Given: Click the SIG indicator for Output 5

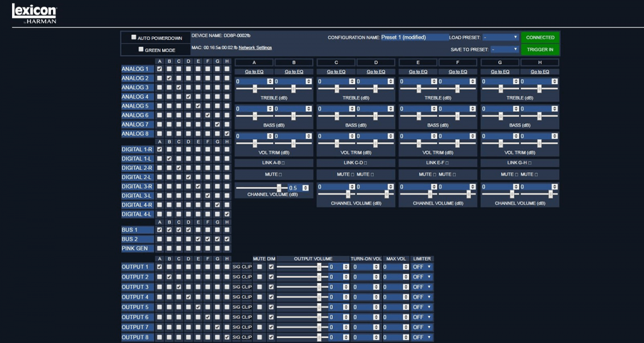Looking at the screenshot, I should 236,307.
